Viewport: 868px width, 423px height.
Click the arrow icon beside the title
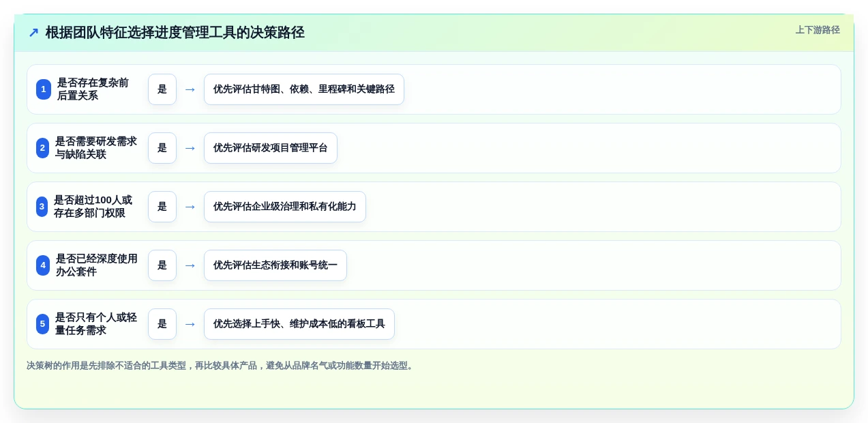pyautogui.click(x=33, y=33)
